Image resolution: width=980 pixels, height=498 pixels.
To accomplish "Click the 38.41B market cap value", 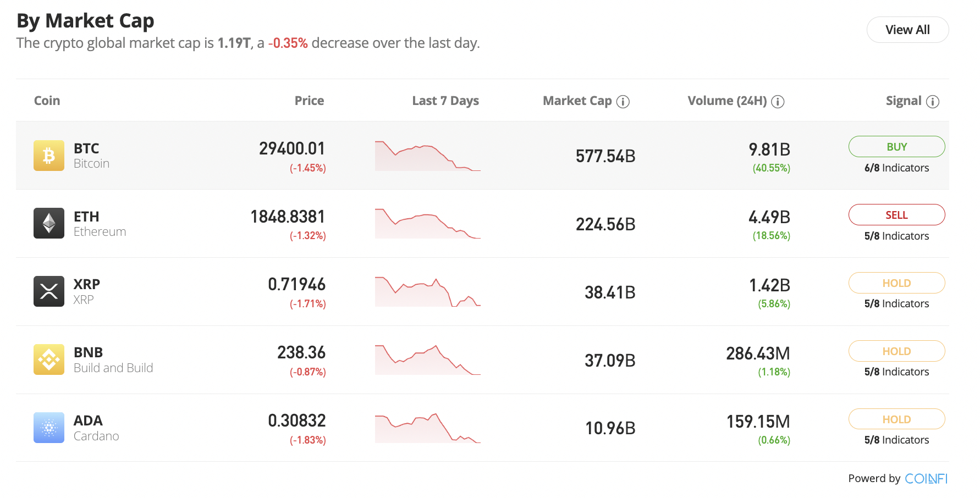I will (610, 292).
